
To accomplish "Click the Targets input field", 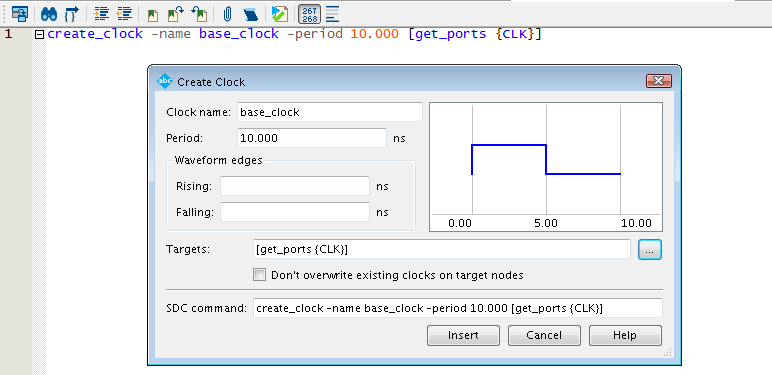I will 442,249.
